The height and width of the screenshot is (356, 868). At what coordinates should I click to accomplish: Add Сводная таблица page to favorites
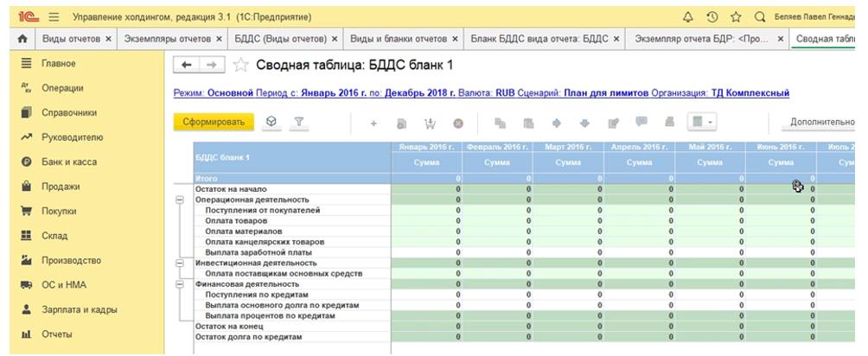tap(241, 66)
